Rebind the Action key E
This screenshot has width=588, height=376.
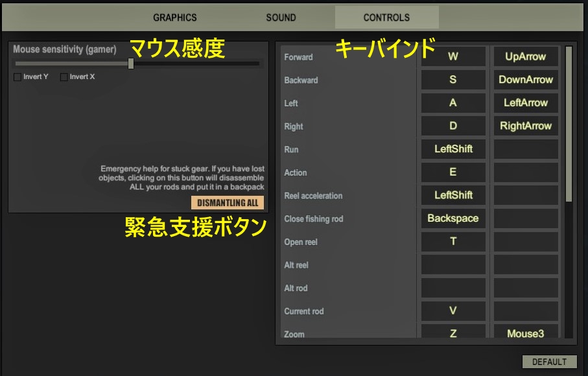453,172
